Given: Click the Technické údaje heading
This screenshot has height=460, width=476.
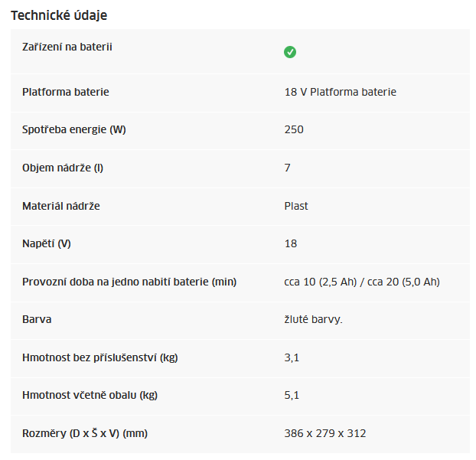Looking at the screenshot, I should (x=59, y=15).
